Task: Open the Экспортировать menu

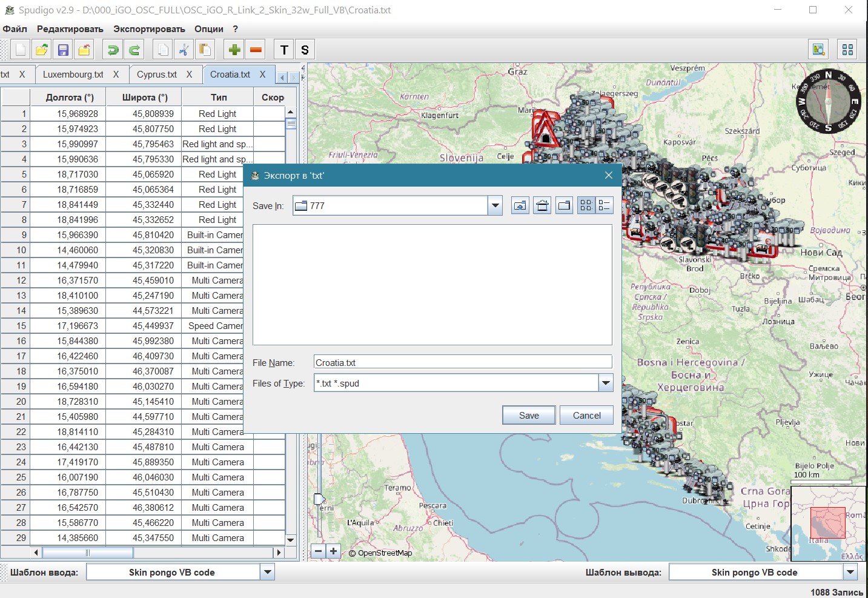Action: (149, 28)
